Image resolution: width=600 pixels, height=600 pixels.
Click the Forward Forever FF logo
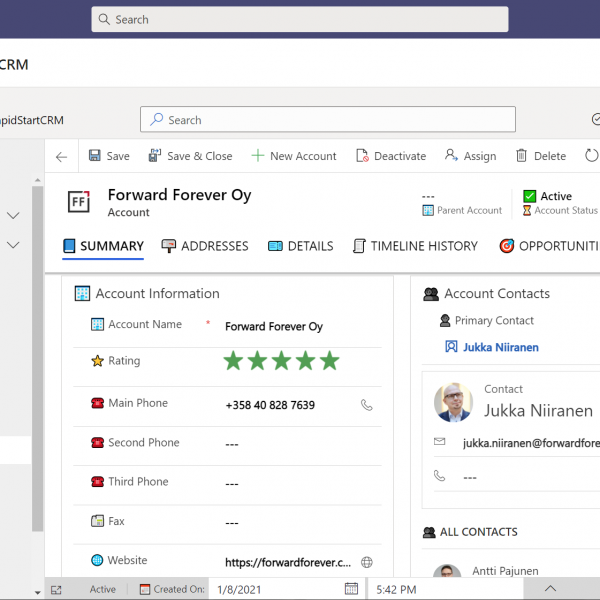click(79, 201)
